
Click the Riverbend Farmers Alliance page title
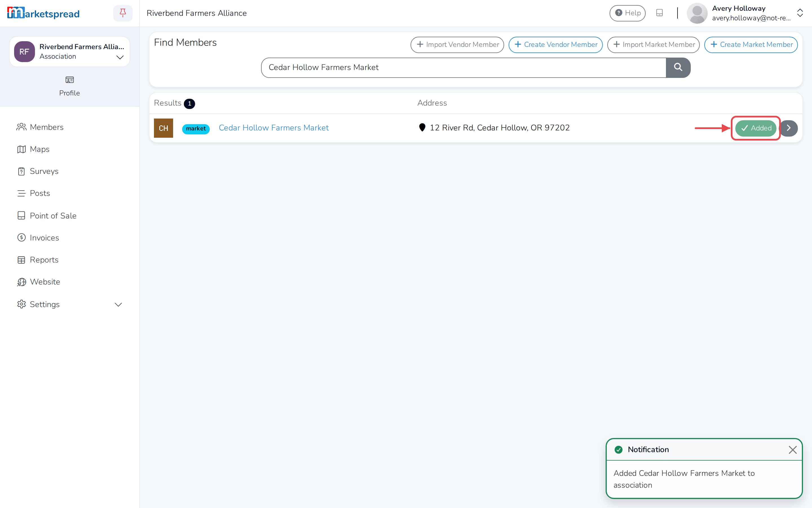(197, 13)
